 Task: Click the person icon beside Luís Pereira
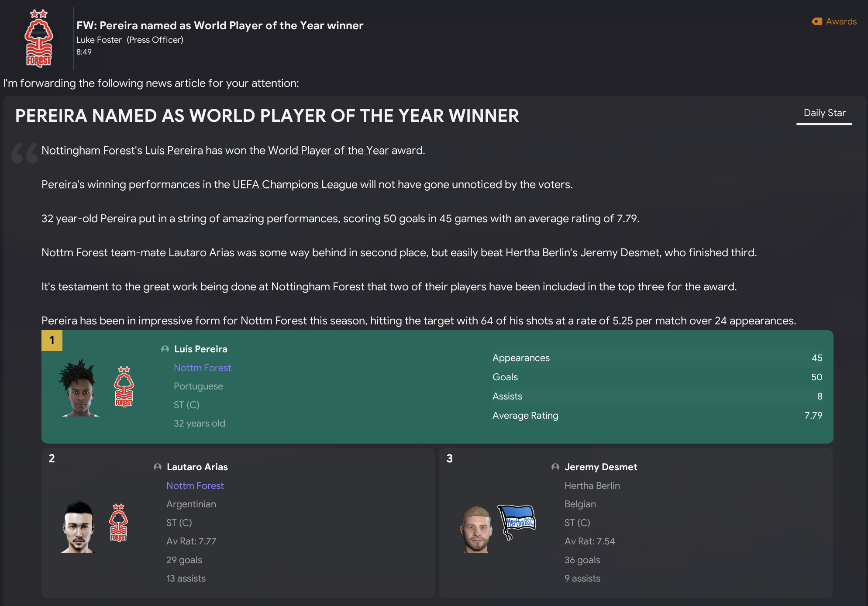click(x=165, y=349)
